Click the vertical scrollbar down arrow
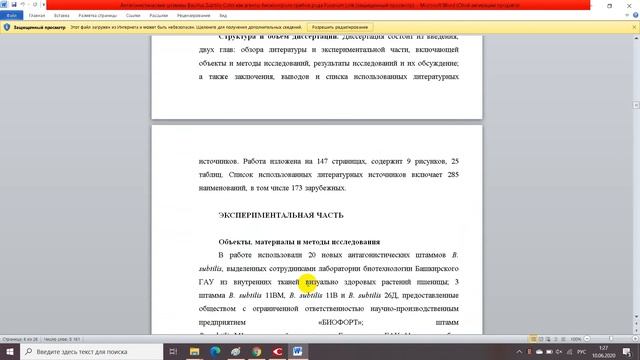640x360 pixels. [x=636, y=316]
